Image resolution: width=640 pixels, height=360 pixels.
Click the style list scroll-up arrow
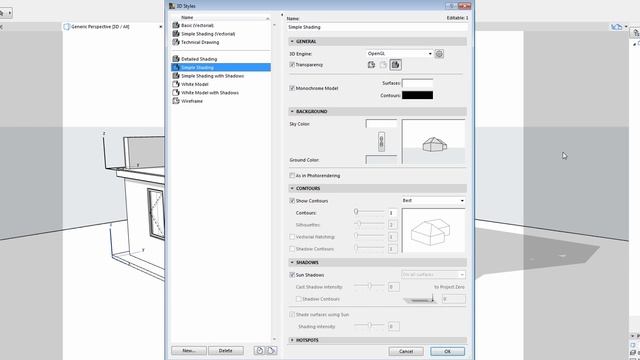tap(274, 25)
